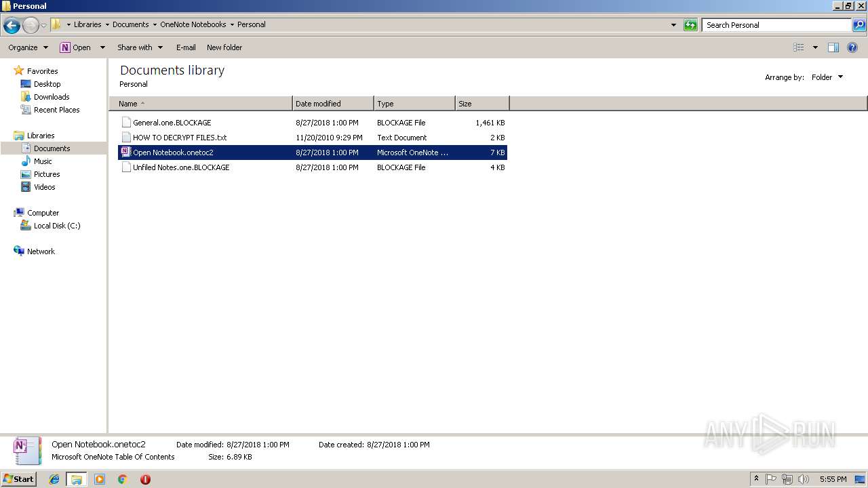
Task: Click the Text Document type cell
Action: click(402, 138)
